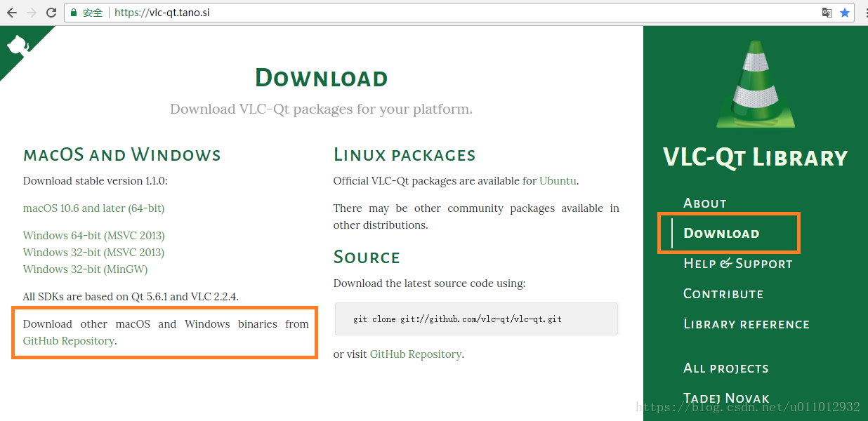Open the GitHub octocat corner ribbon
This screenshot has width=868, height=421.
pyautogui.click(x=18, y=46)
